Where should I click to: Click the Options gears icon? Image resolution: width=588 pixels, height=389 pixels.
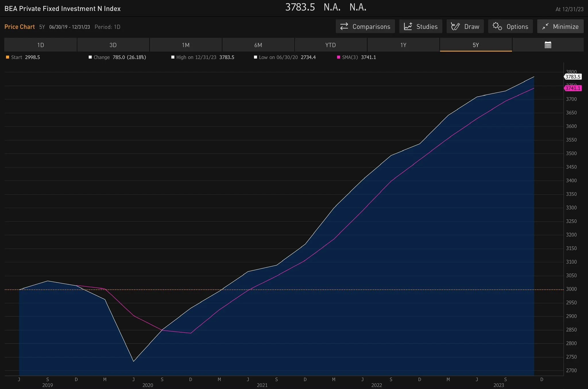[497, 26]
